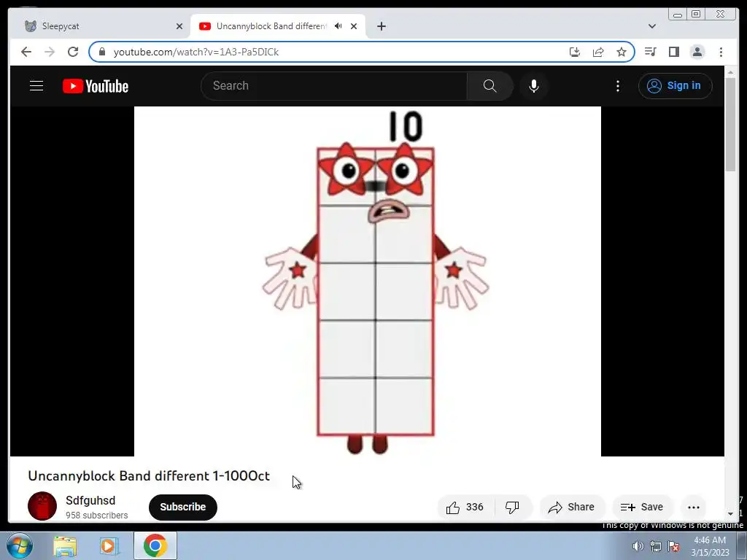
Task: Open the media controls icon in Chrome toolbar
Action: click(650, 52)
